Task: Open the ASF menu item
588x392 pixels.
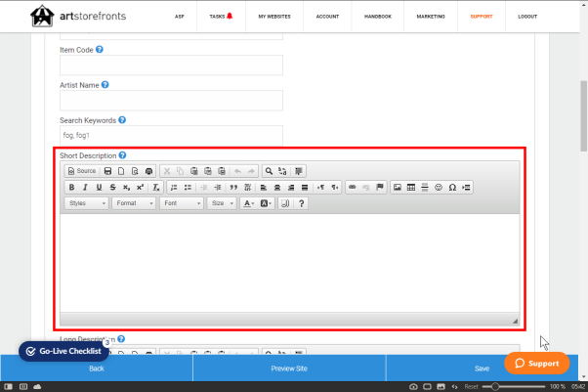Action: tap(180, 17)
